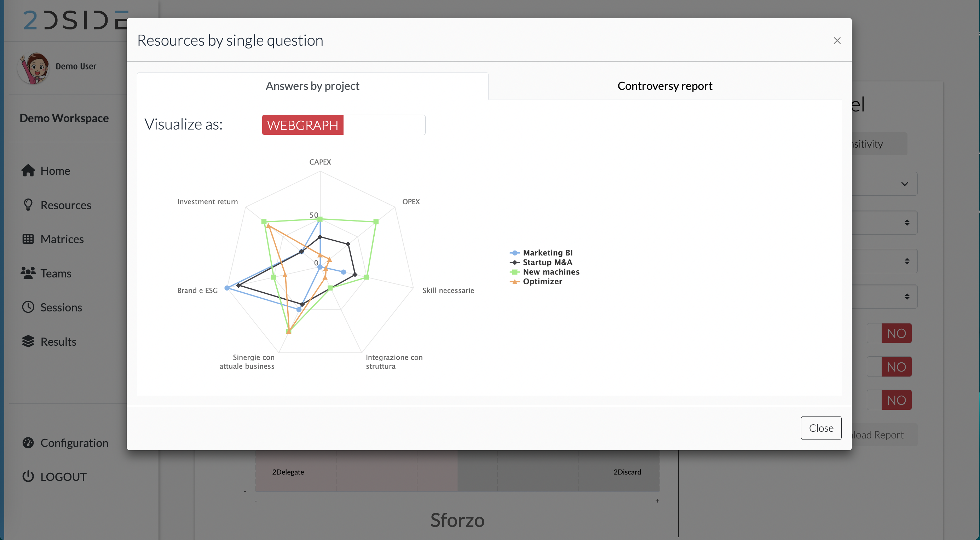This screenshot has width=980, height=540.
Task: Expand the dropdown with chevron arrow
Action: point(904,184)
